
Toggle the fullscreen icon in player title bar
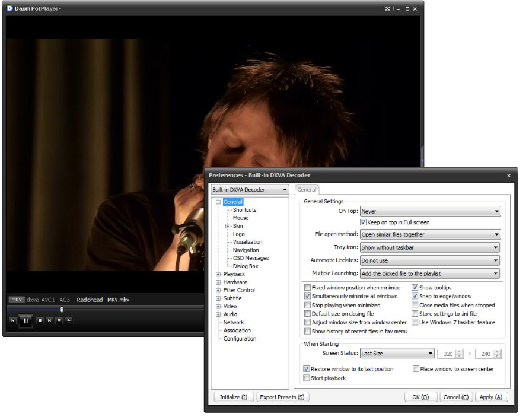coord(387,9)
